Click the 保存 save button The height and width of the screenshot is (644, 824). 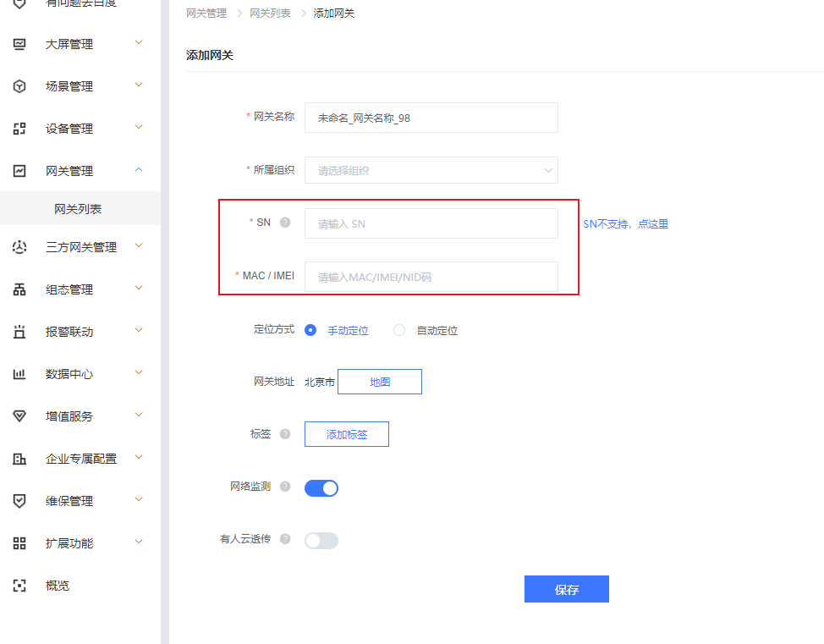coord(566,590)
